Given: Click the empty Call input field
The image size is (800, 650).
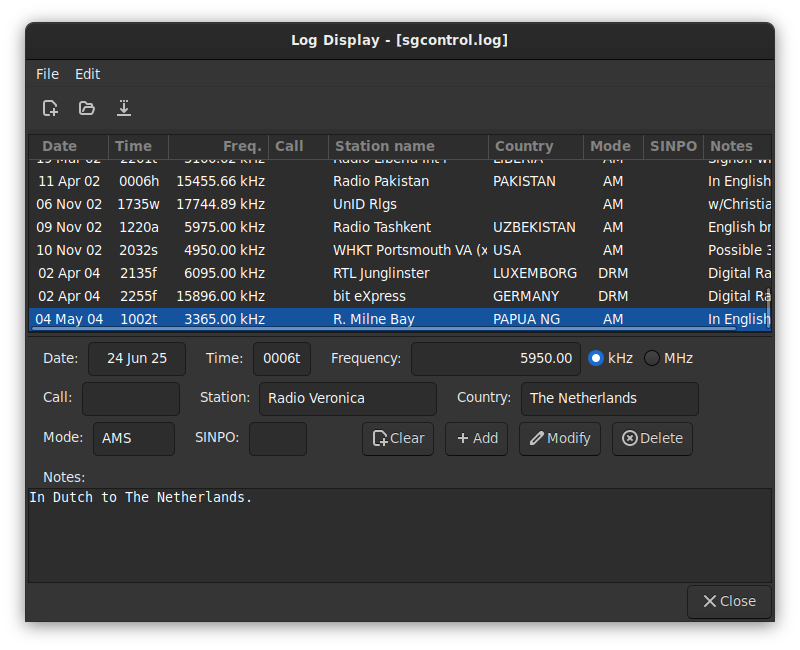Looking at the screenshot, I should (x=131, y=398).
